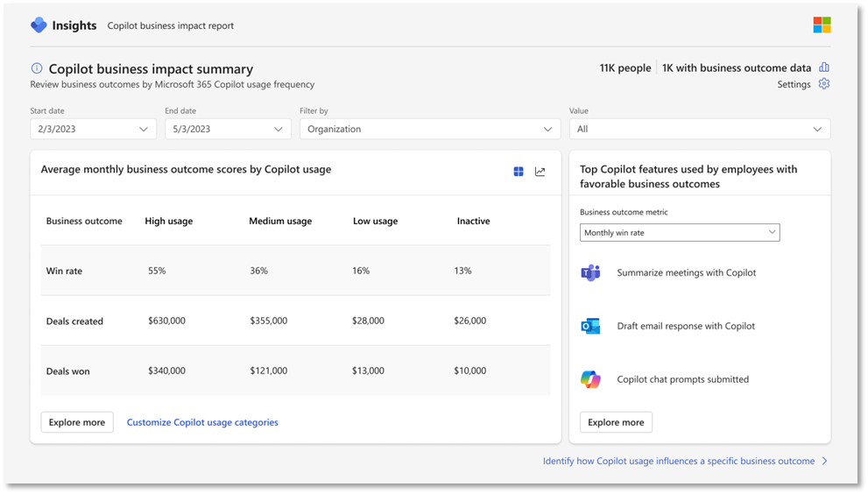The width and height of the screenshot is (868, 494).
Task: Click Explore more under top Copilot features
Action: tap(616, 422)
